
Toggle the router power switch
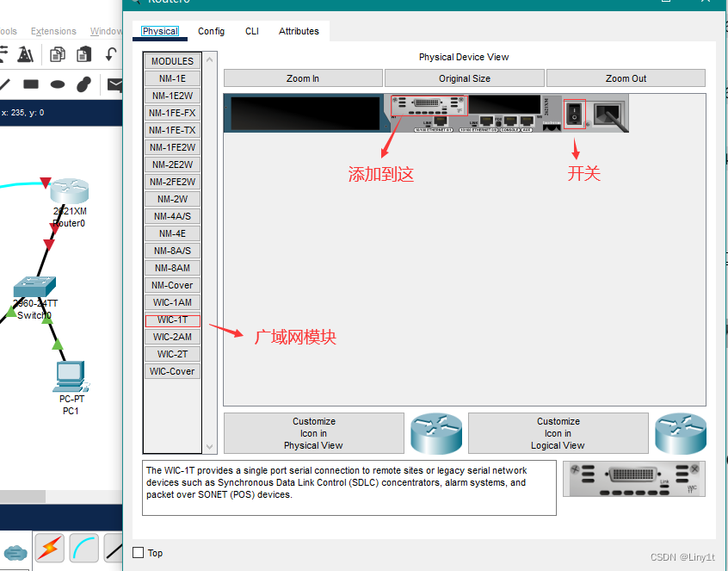574,113
